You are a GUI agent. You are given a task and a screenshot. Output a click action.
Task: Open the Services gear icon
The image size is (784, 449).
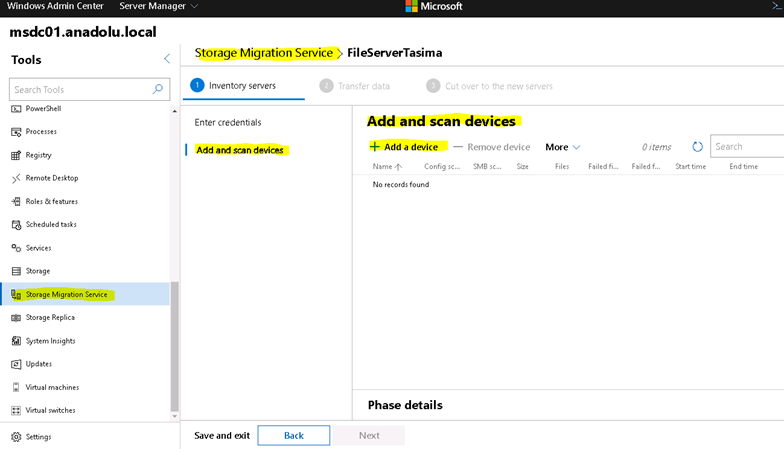[x=16, y=248]
